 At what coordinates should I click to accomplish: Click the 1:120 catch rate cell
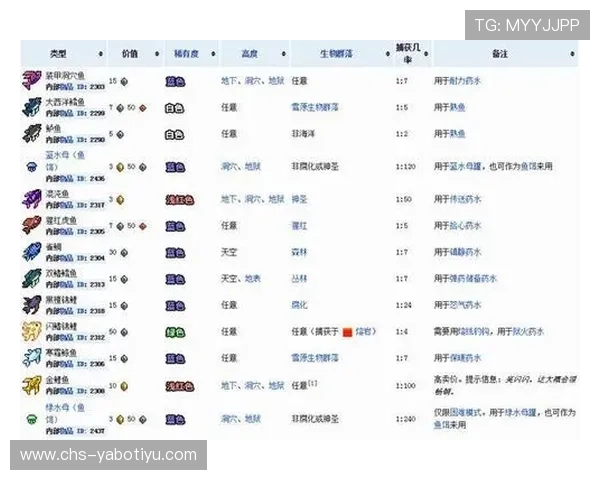coord(406,167)
